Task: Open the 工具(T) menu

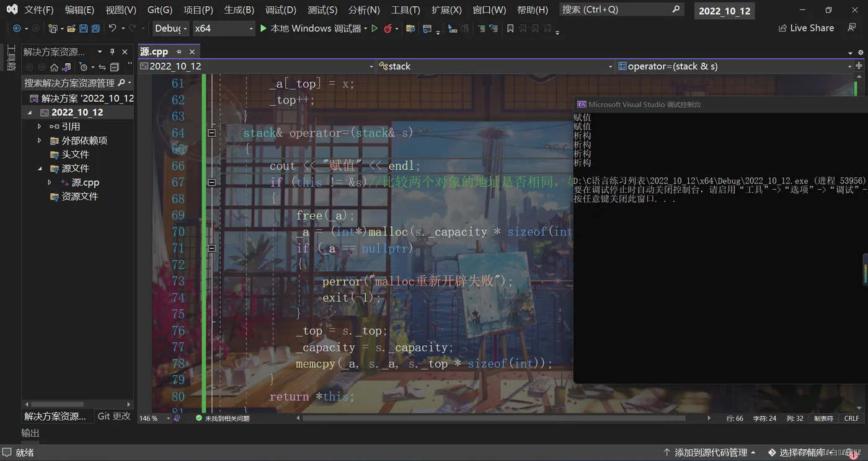Action: [x=405, y=10]
